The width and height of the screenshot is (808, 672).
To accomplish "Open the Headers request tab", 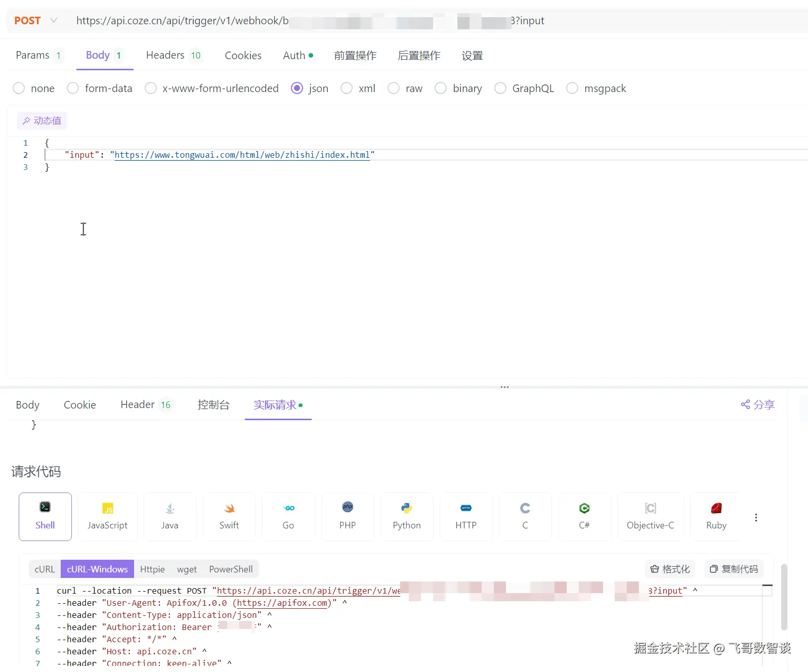I will (174, 55).
